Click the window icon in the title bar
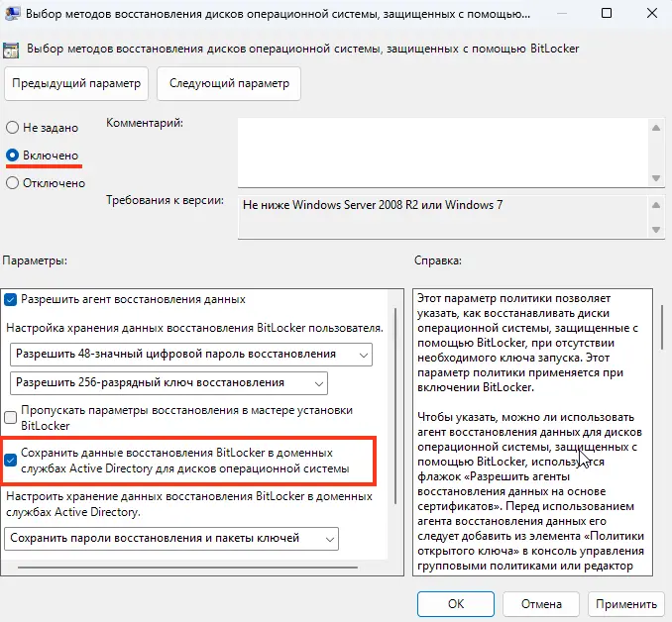The width and height of the screenshot is (672, 622). click(13, 15)
